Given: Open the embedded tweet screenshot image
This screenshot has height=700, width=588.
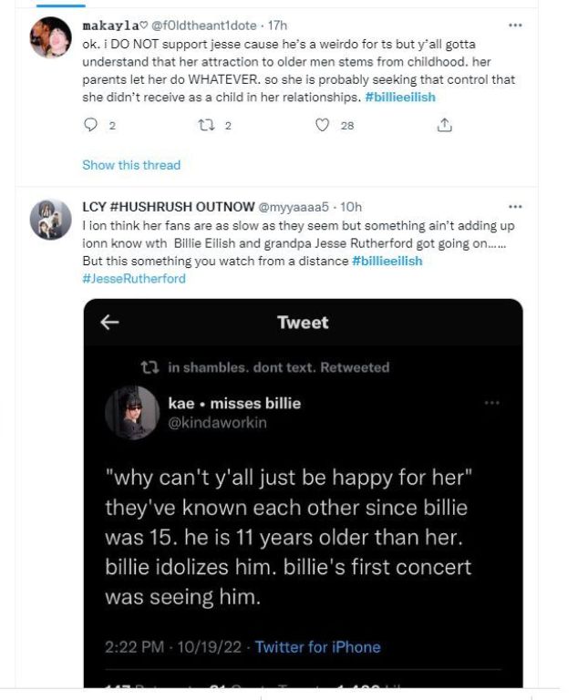Looking at the screenshot, I should 303,510.
